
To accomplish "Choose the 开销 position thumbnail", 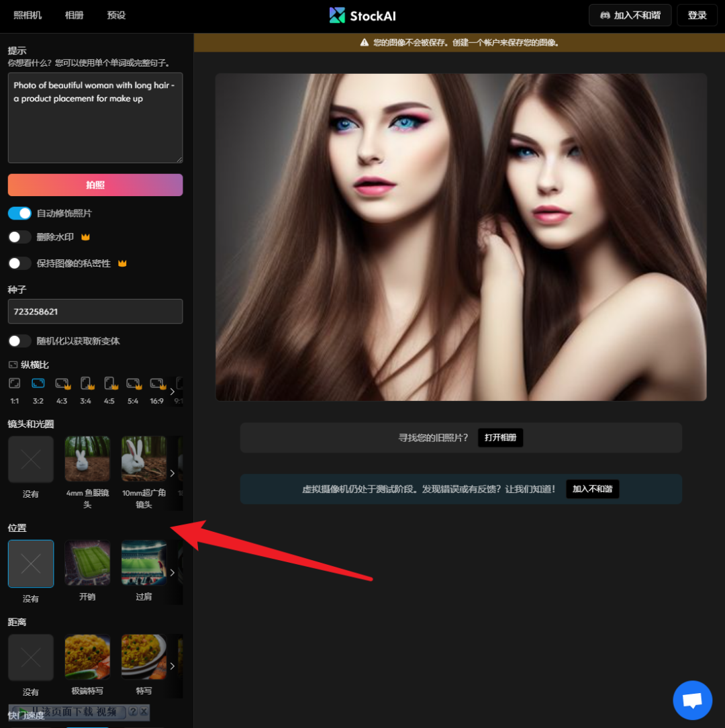I will (x=87, y=563).
